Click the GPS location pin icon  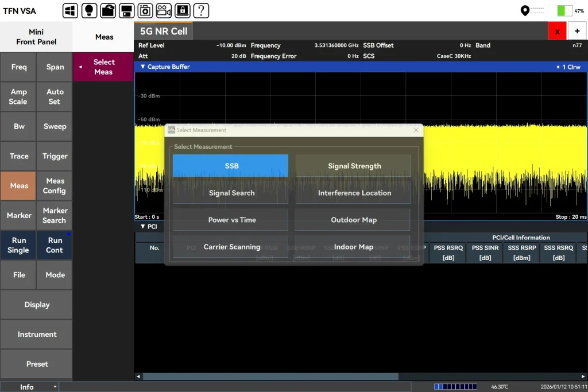click(524, 11)
